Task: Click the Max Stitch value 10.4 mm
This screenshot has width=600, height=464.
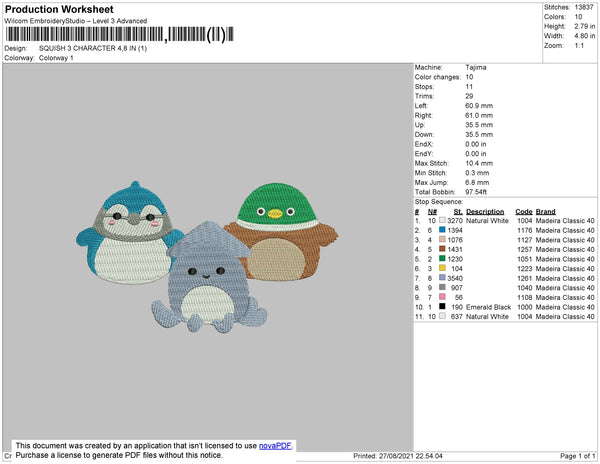Action: [479, 163]
